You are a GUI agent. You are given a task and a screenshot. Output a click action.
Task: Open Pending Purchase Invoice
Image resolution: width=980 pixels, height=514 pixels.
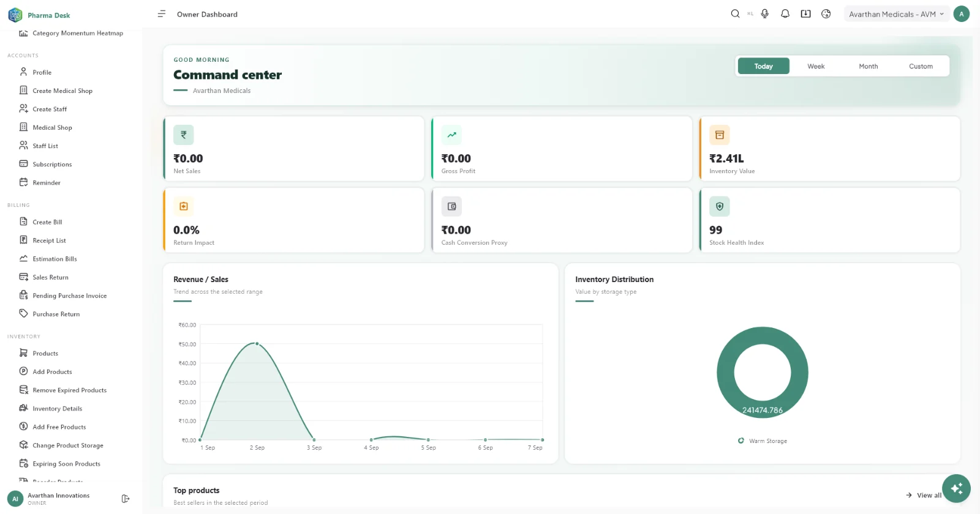click(71, 296)
